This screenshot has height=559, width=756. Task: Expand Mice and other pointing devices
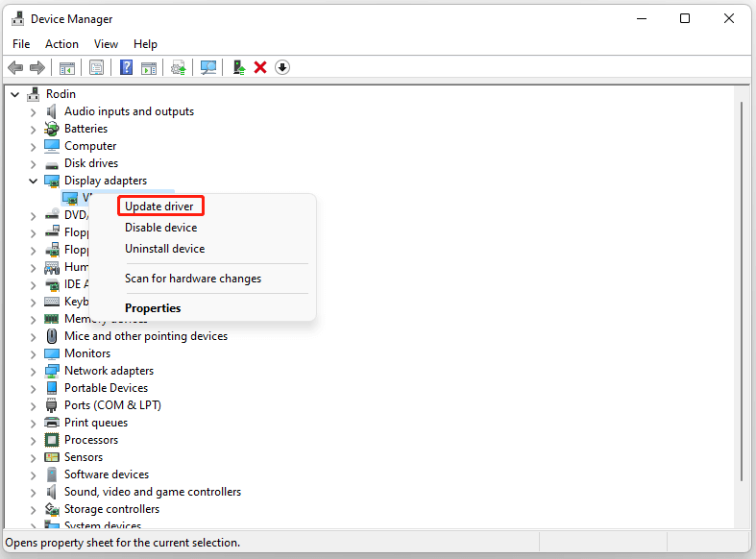[33, 337]
